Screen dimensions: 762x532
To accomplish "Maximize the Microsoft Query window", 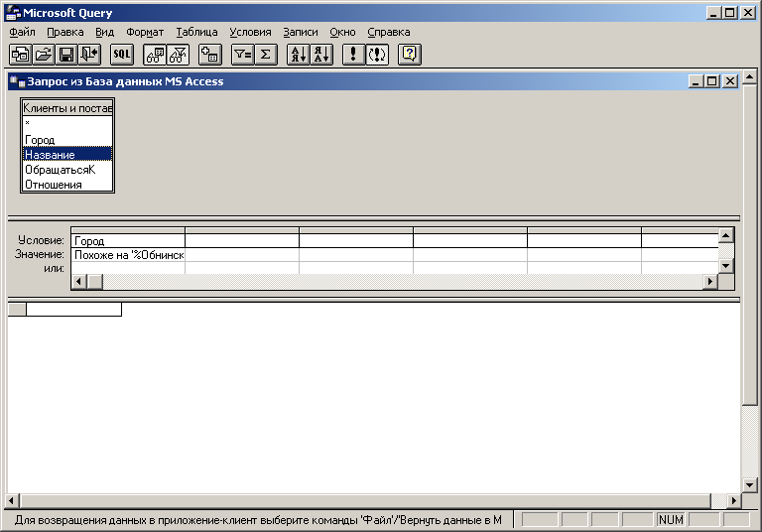I will [729, 13].
